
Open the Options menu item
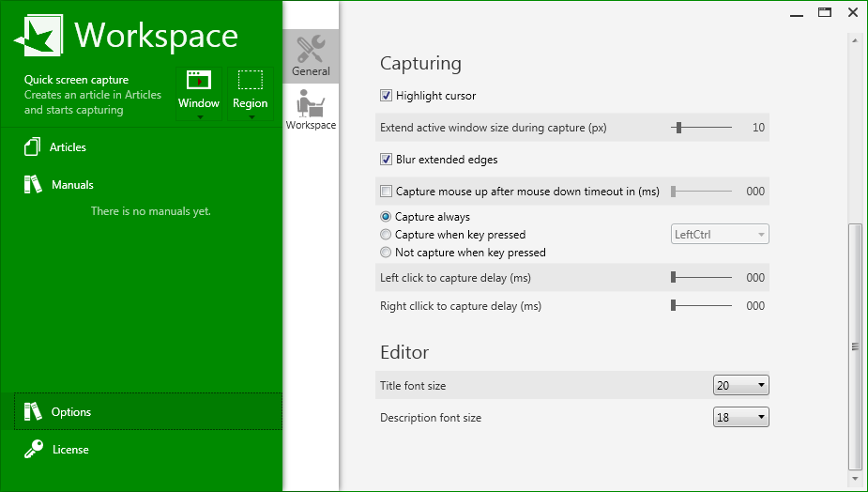(x=71, y=412)
